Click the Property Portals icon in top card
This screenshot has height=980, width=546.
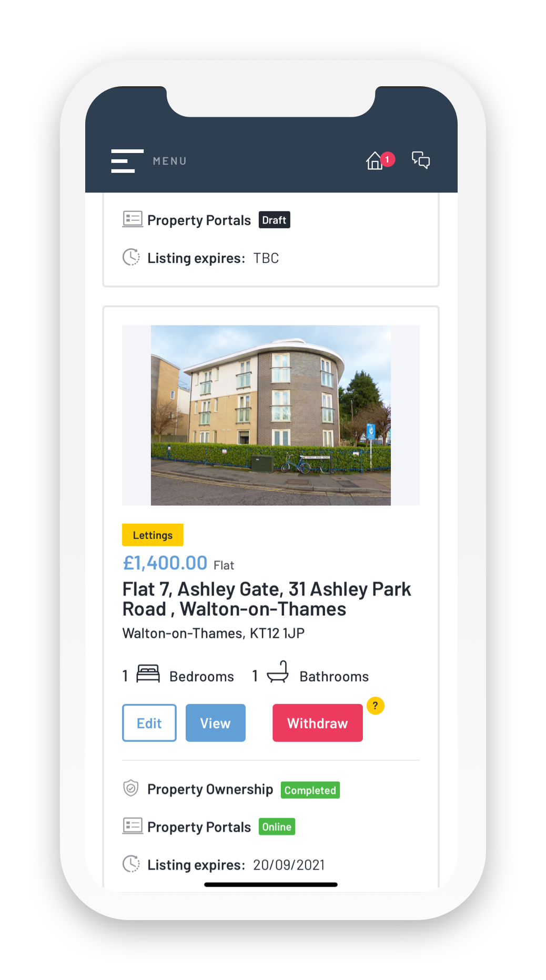click(133, 219)
